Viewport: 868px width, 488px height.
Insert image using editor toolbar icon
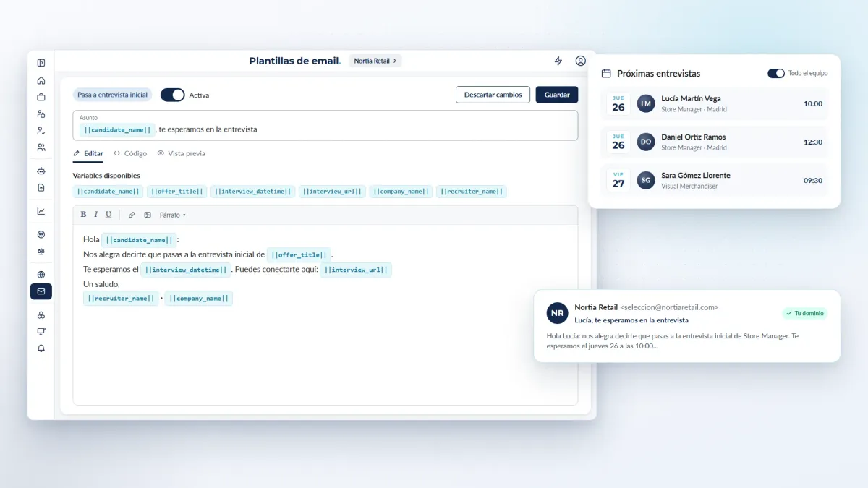148,215
